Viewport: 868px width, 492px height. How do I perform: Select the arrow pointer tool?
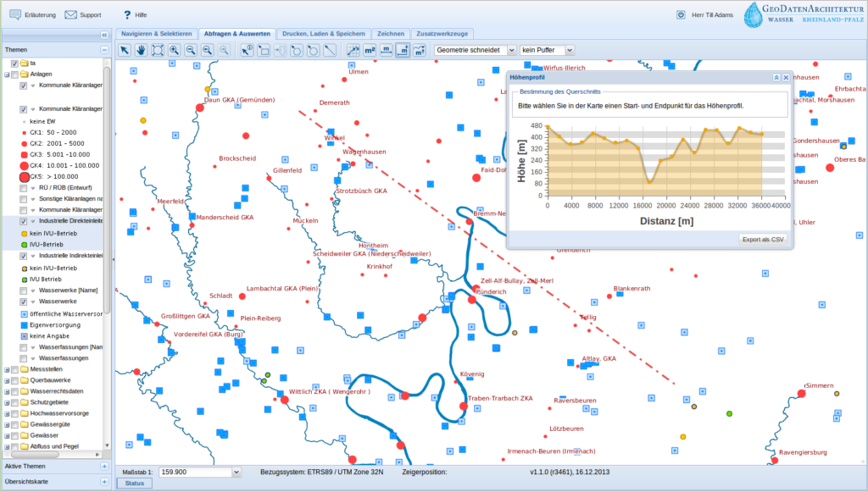pos(125,50)
